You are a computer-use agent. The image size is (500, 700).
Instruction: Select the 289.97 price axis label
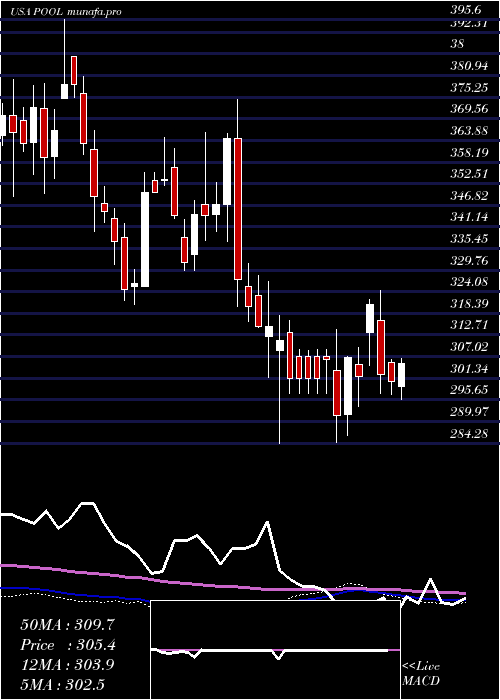point(469,412)
